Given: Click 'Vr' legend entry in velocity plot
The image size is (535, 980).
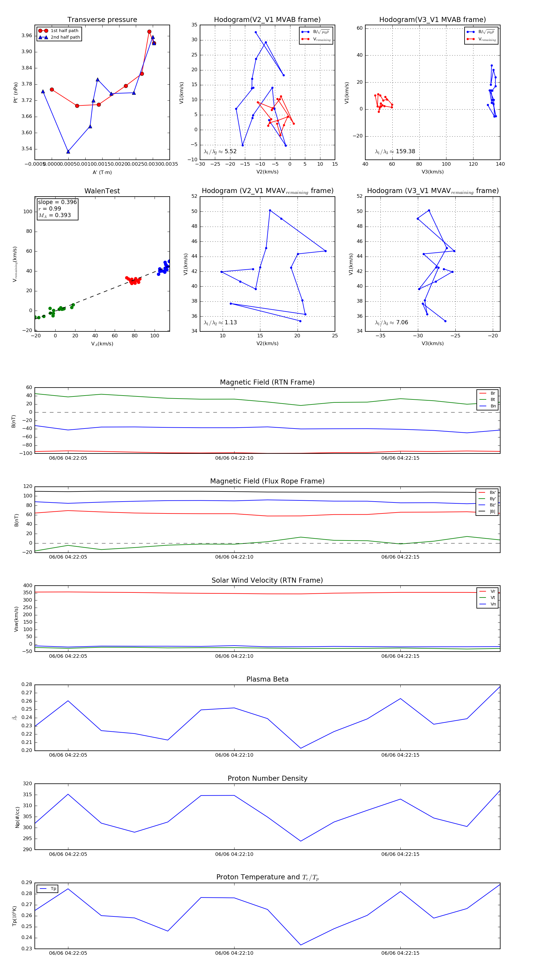Looking at the screenshot, I should [487, 591].
